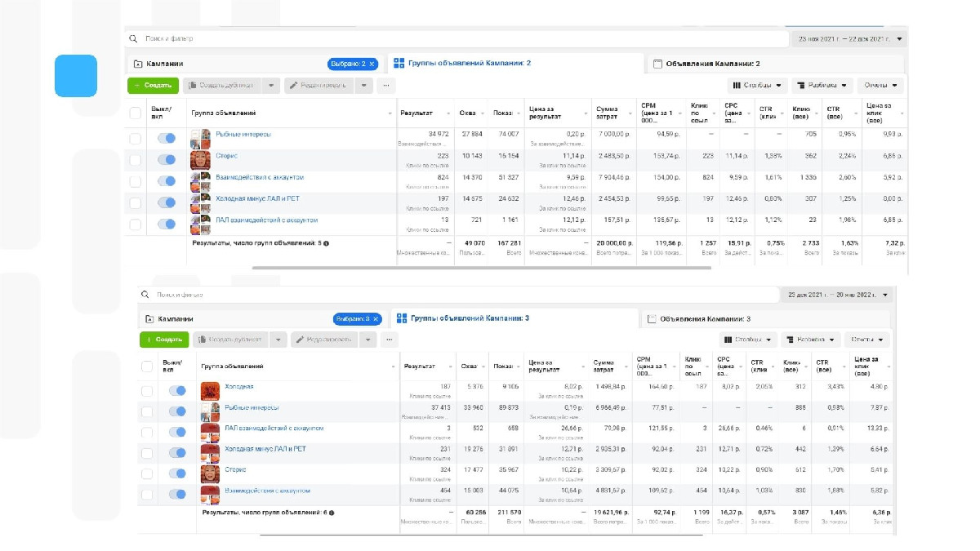Click the horizontal scrollbar under the upper table
Viewport: 980px width, 551px height.
[482, 268]
